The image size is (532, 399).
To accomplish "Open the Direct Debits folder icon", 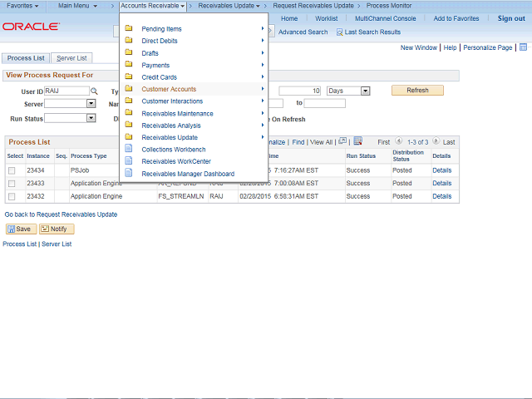I will (x=129, y=40).
